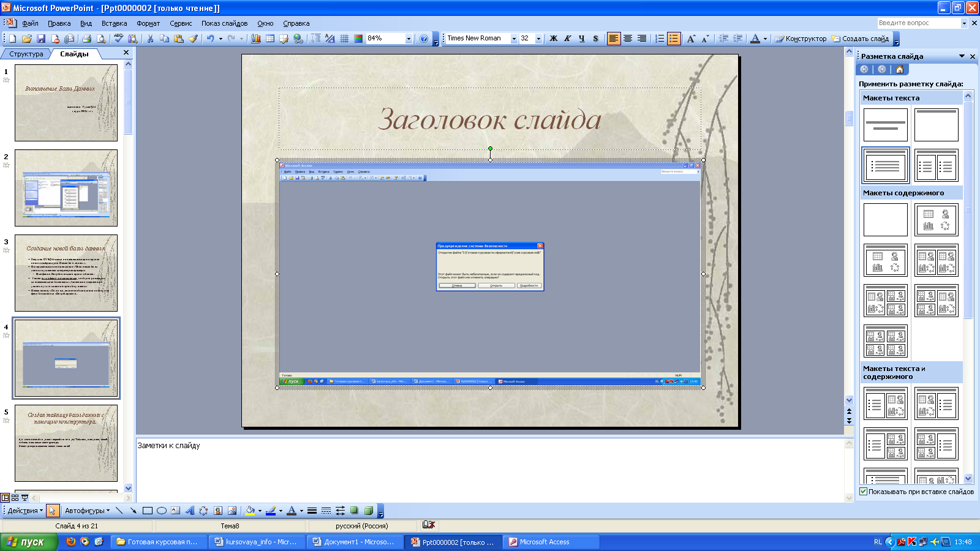Open 3-D style options
980x551 pixels.
(x=368, y=511)
